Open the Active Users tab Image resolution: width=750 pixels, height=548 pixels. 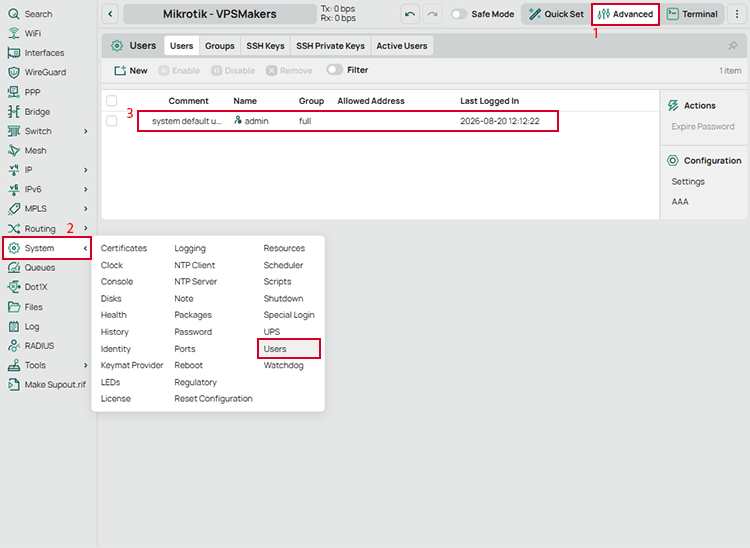click(402, 46)
